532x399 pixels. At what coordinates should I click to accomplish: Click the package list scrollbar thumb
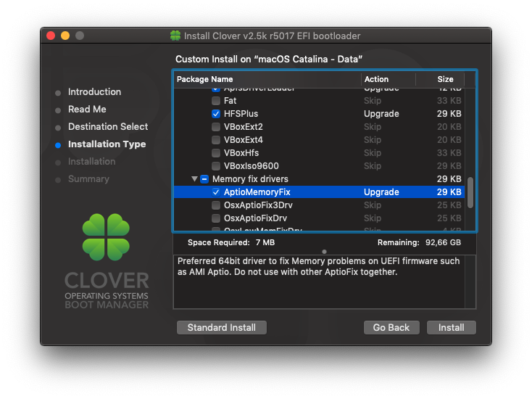[x=470, y=192]
